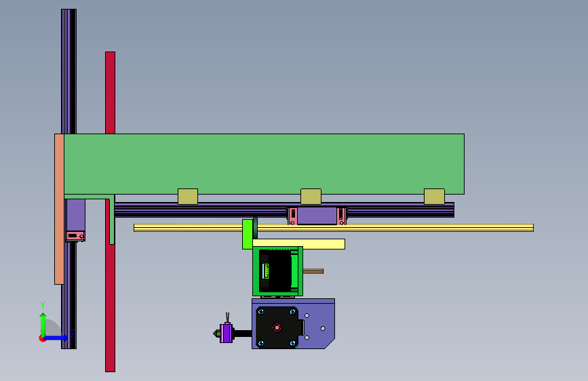This screenshot has height=381, width=588.
Task: Select the pink end cap on the vertical carriage
Action: [x=75, y=236]
